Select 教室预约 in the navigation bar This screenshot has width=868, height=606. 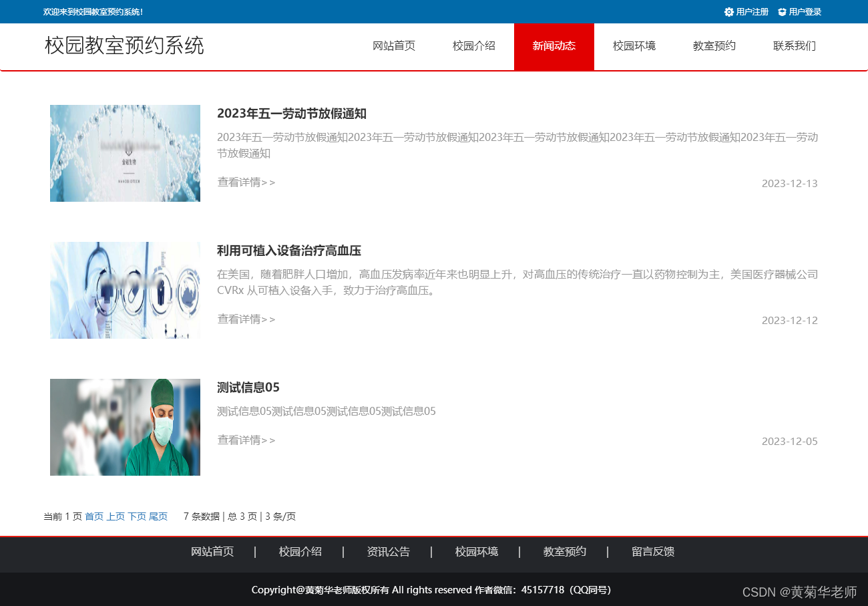click(x=714, y=46)
